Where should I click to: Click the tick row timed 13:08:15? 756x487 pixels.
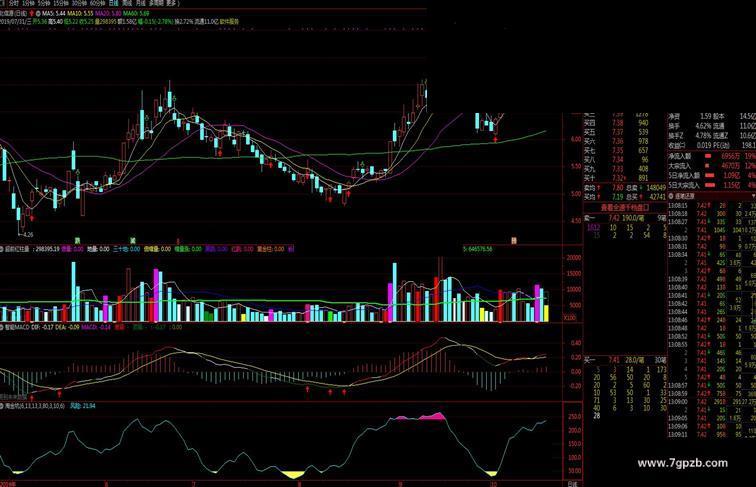(x=712, y=206)
